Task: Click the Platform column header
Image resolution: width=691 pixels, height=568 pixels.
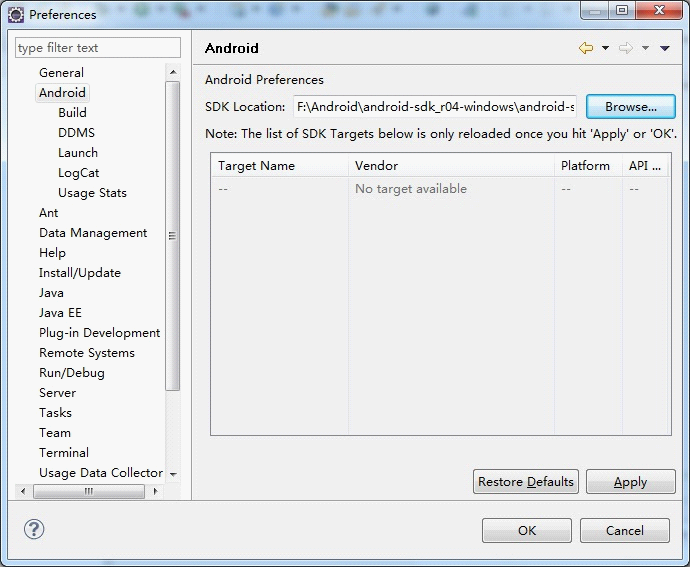Action: [588, 166]
